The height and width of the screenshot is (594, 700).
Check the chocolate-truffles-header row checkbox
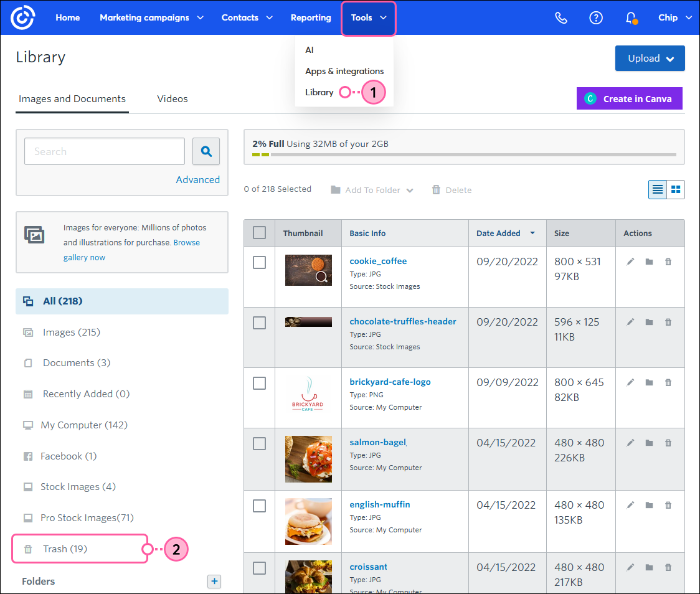pos(259,323)
